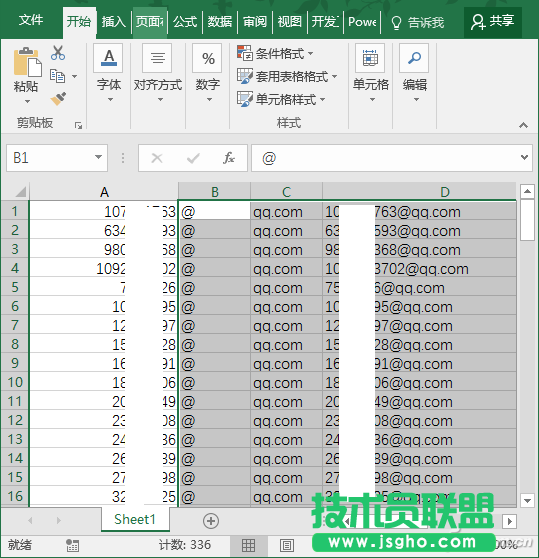Screen dimensions: 539x558
Task: Switch to page layout view
Action: 286,545
